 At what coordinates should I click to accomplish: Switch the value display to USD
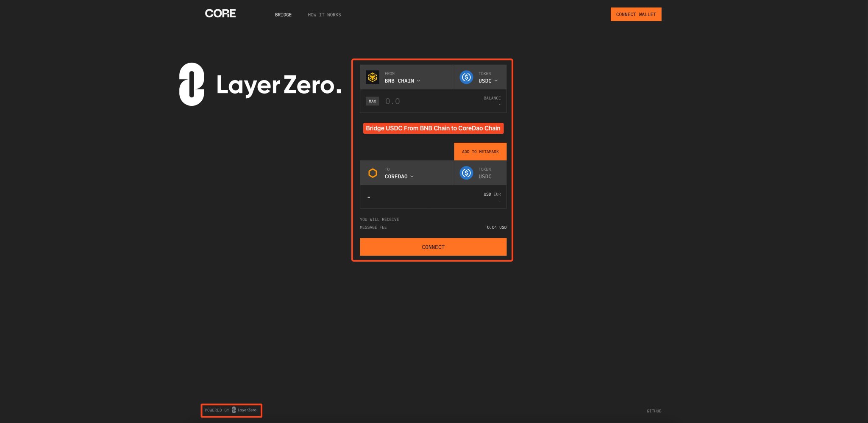click(487, 194)
